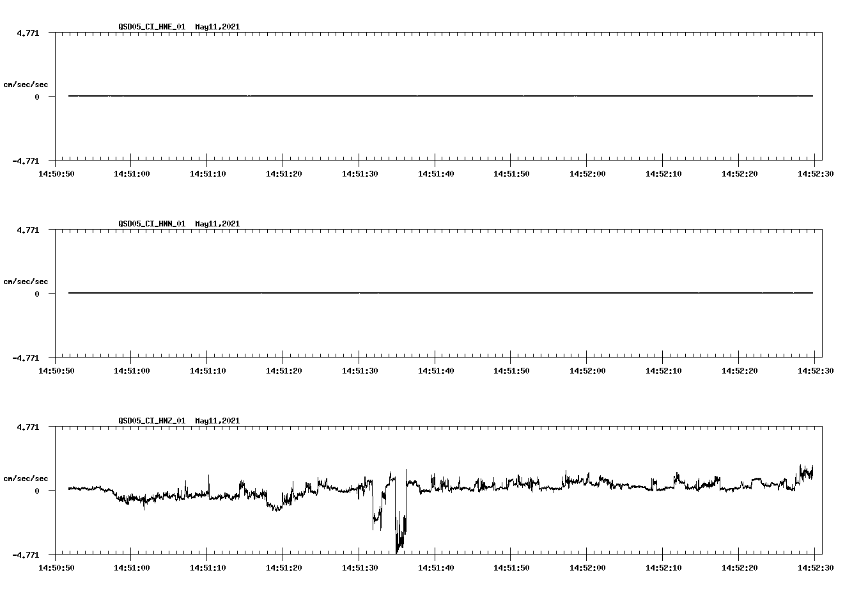Click the cm/sec/sec unit label of the HNN plot
The height and width of the screenshot is (591, 868).
point(26,281)
